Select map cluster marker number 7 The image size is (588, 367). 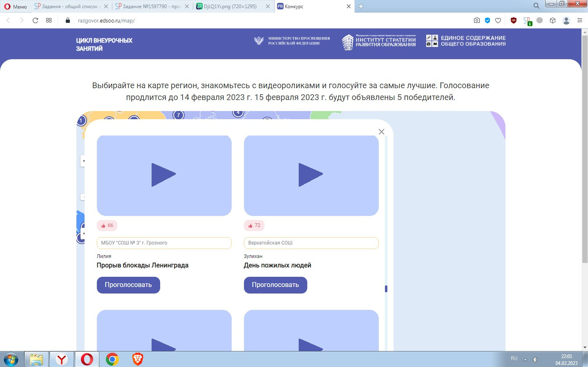coord(178,115)
